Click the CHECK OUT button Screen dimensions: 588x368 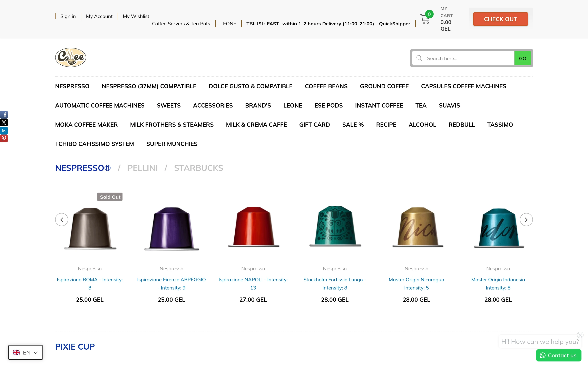click(x=500, y=19)
